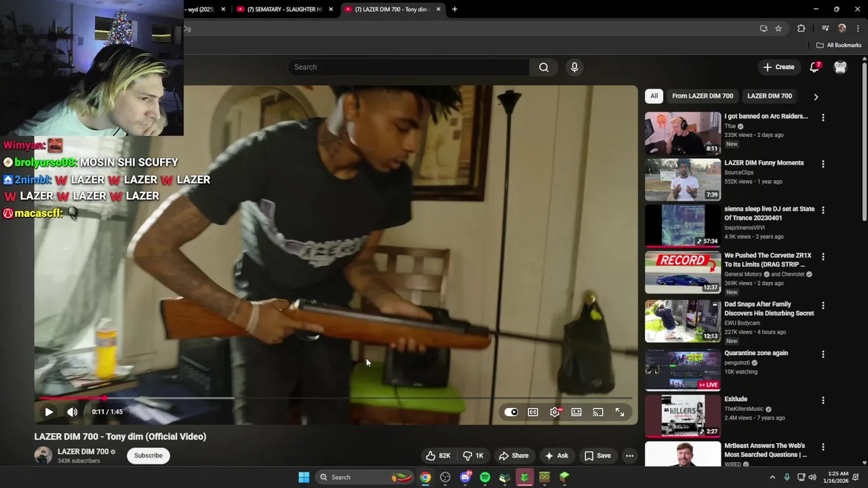
Task: Cast video to TV icon
Action: pyautogui.click(x=598, y=412)
